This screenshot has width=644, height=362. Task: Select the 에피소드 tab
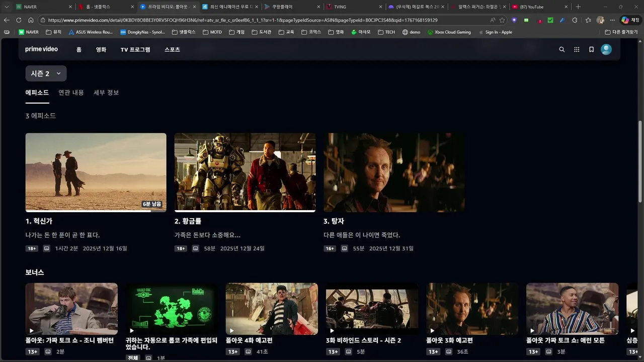pyautogui.click(x=37, y=93)
